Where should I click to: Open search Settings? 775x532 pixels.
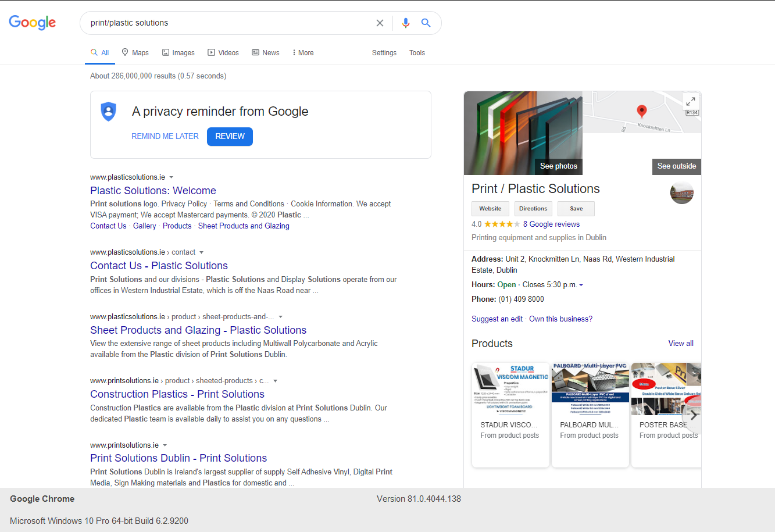pyautogui.click(x=384, y=52)
